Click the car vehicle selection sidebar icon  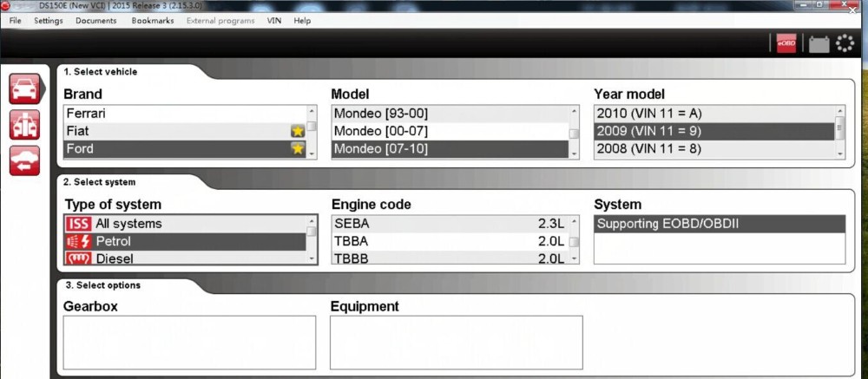pos(24,88)
